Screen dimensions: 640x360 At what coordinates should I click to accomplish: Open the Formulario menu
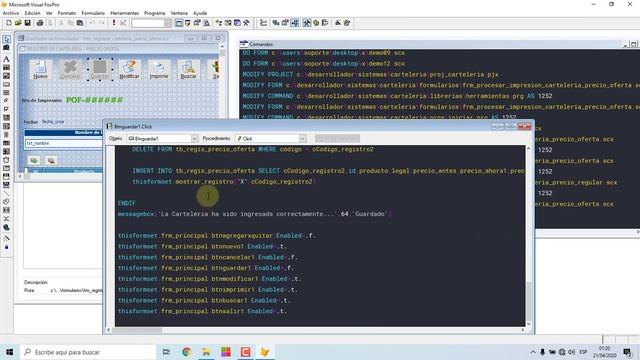93,13
